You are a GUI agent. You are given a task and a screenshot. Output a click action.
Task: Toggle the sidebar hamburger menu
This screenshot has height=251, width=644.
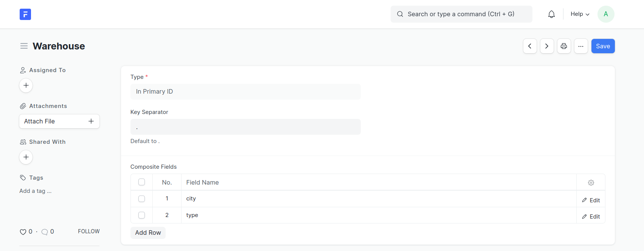24,46
